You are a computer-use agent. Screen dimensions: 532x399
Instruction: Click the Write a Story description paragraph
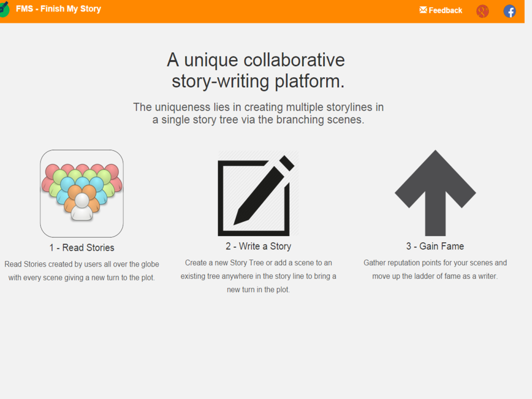coord(258,276)
